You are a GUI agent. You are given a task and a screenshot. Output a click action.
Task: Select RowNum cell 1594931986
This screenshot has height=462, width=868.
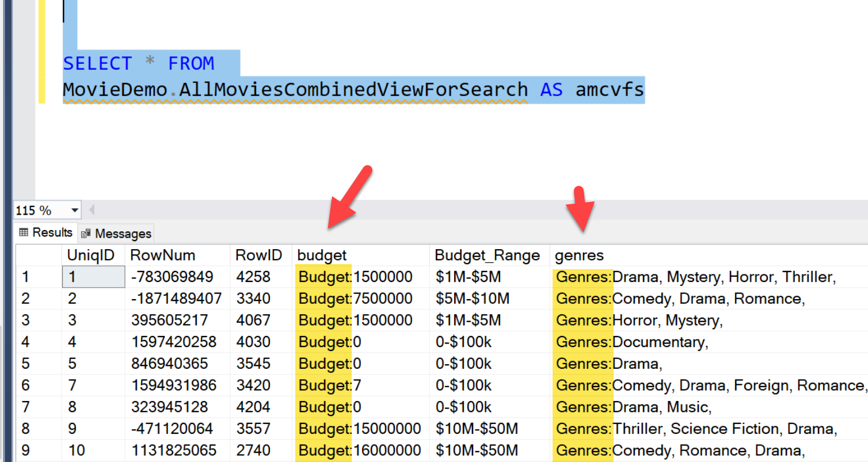pyautogui.click(x=177, y=385)
